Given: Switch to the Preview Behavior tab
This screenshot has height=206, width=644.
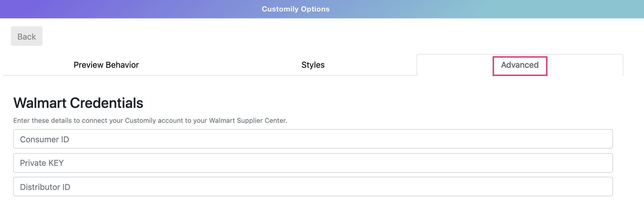Looking at the screenshot, I should 106,65.
